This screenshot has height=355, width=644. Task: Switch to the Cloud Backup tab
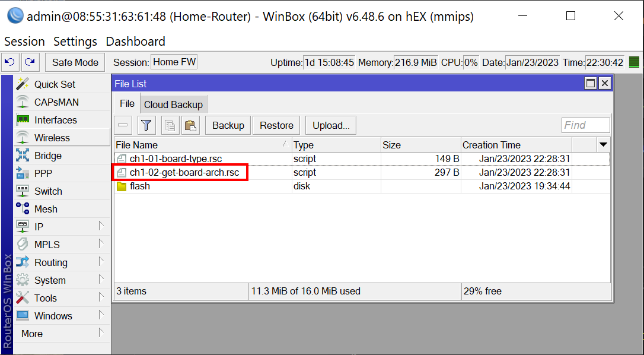point(173,104)
